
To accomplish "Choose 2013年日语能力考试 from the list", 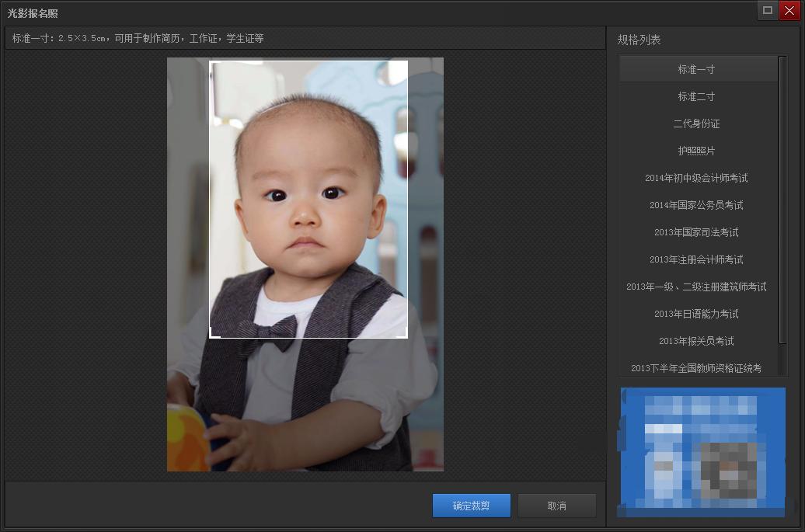I will (696, 314).
